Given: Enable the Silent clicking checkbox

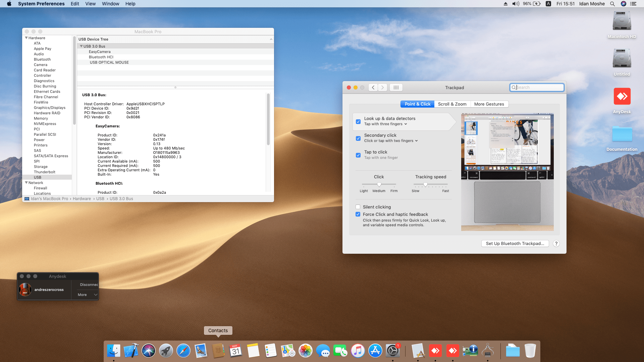Looking at the screenshot, I should click(358, 207).
